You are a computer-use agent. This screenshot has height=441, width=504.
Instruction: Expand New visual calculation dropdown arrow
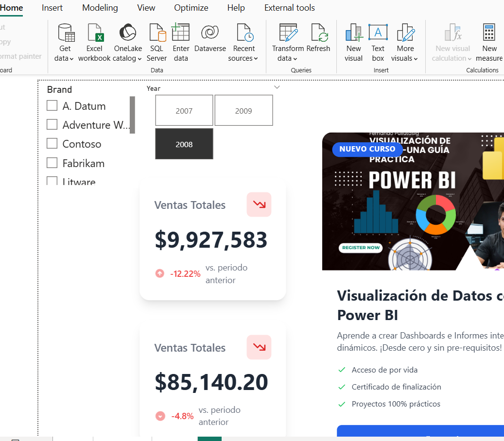pyautogui.click(x=469, y=59)
